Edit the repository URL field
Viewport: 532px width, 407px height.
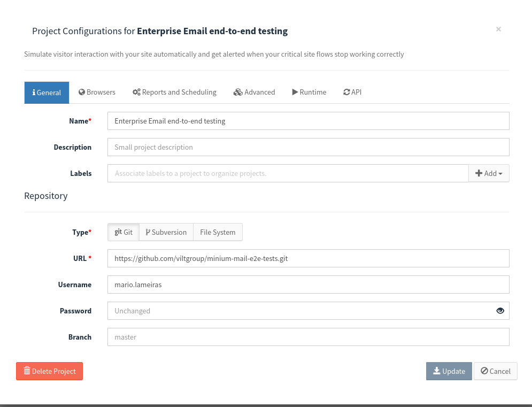[308, 258]
